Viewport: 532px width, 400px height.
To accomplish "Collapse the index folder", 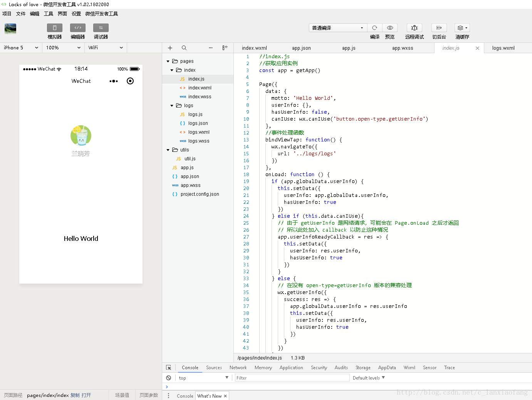I will [x=172, y=70].
